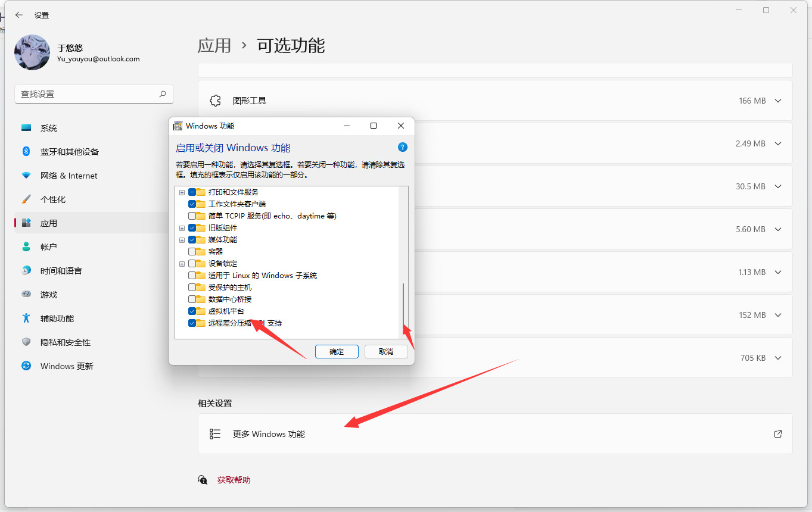
Task: Click the Windows 更新 sync icon
Action: click(26, 366)
